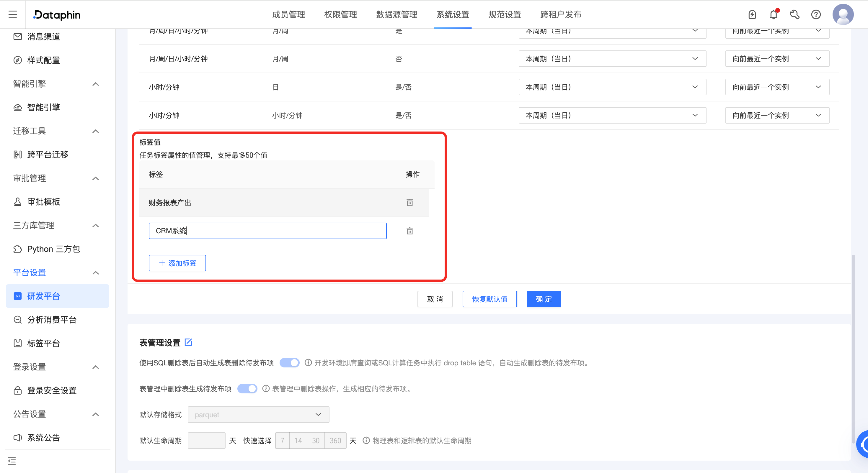This screenshot has width=868, height=473.
Task: Click the edit icon next to 表管理设置
Action: coord(188,342)
